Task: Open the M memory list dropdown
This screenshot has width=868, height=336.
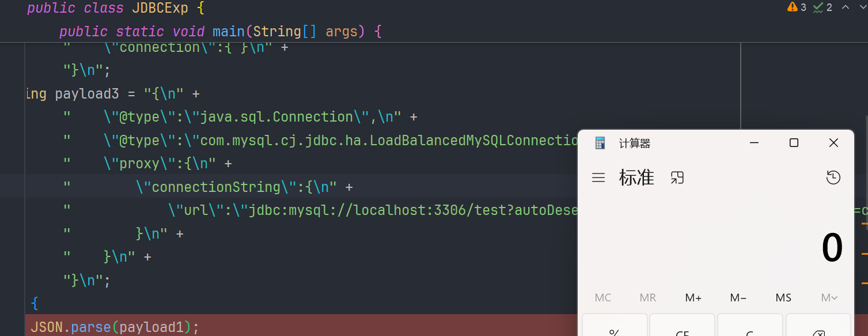Action: (x=829, y=298)
